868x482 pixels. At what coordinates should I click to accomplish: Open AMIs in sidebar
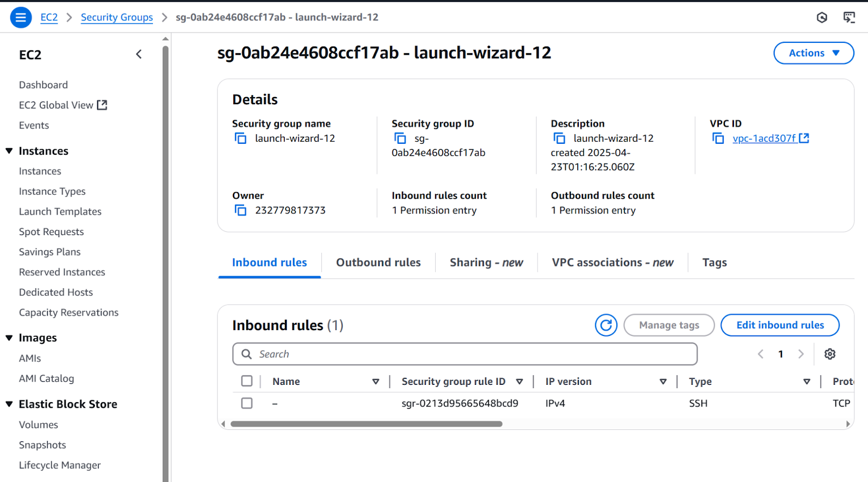(x=30, y=358)
